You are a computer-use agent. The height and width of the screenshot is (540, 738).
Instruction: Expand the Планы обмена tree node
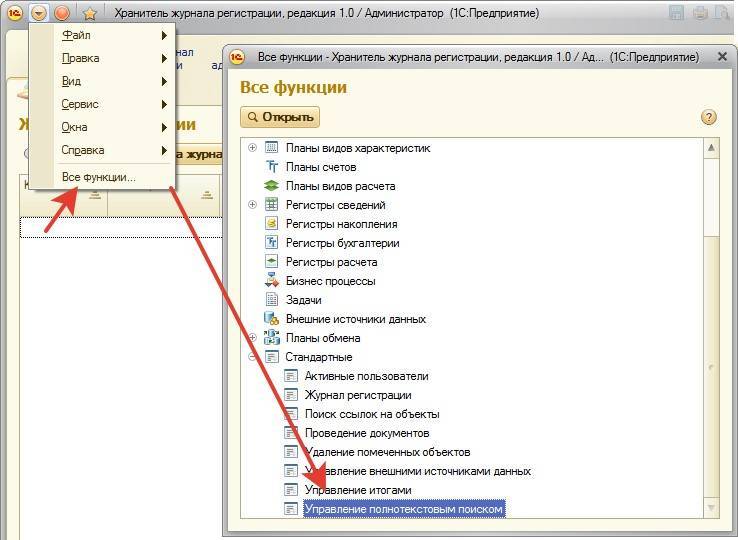pyautogui.click(x=253, y=338)
